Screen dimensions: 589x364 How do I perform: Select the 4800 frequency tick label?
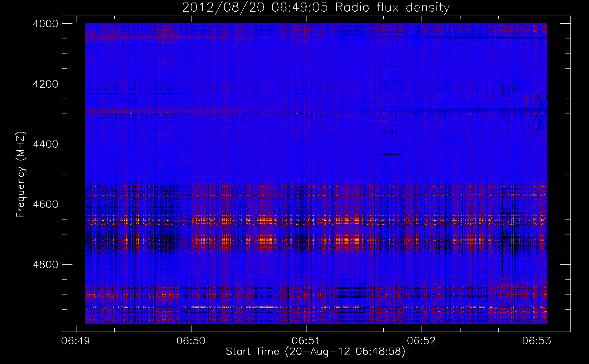pos(46,265)
